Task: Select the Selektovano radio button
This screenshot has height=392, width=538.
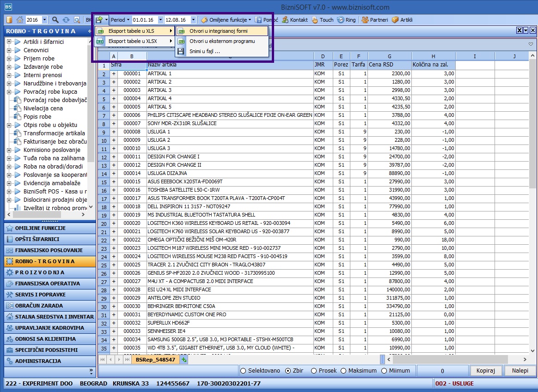Action: click(x=243, y=371)
